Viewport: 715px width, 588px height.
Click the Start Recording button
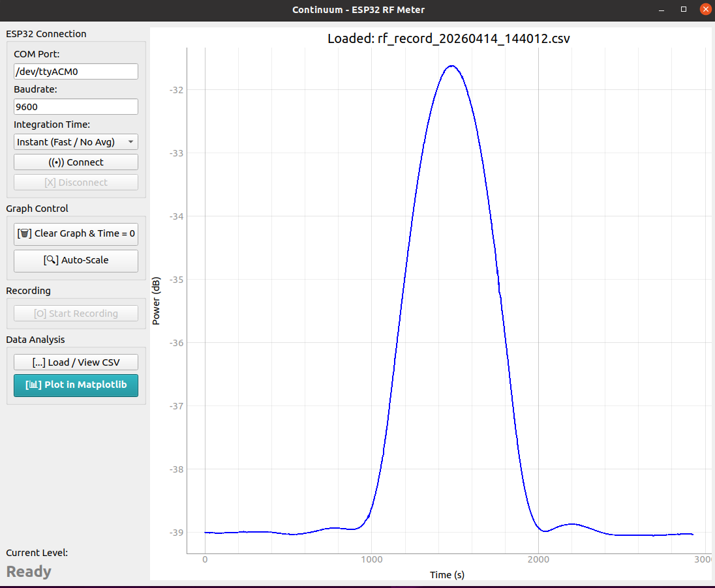point(76,314)
